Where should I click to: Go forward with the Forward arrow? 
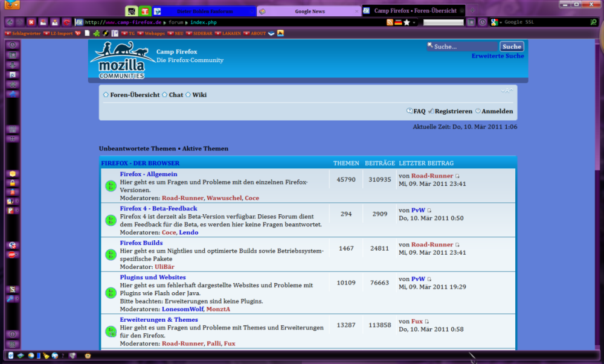[20, 22]
